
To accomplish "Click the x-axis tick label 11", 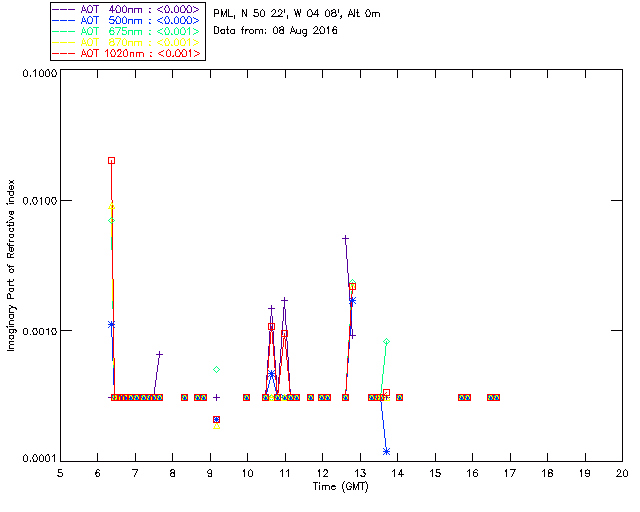I will [x=285, y=473].
